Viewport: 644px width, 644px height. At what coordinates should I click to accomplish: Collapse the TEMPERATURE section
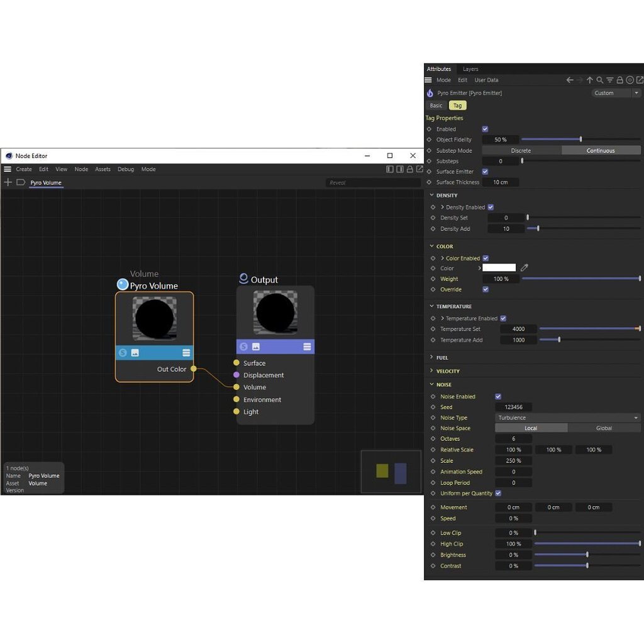431,306
